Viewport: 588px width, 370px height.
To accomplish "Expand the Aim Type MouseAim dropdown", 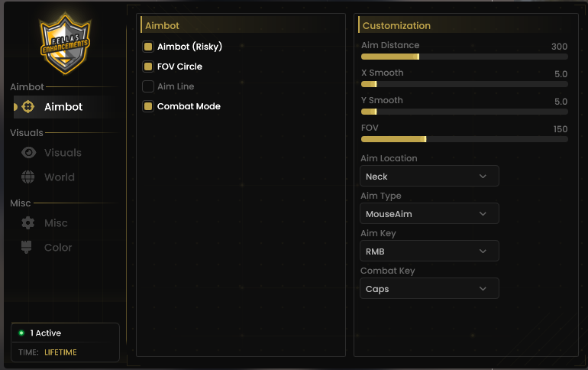I will 429,213.
